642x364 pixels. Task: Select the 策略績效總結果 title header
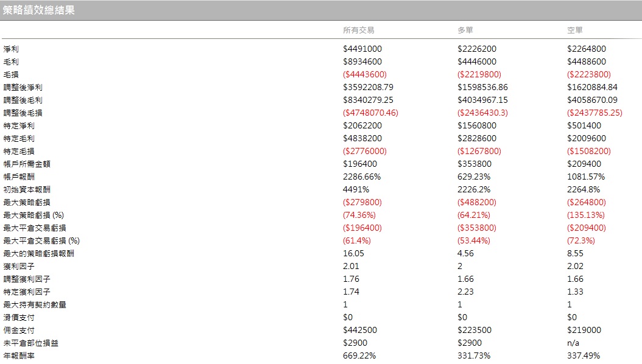[38, 10]
